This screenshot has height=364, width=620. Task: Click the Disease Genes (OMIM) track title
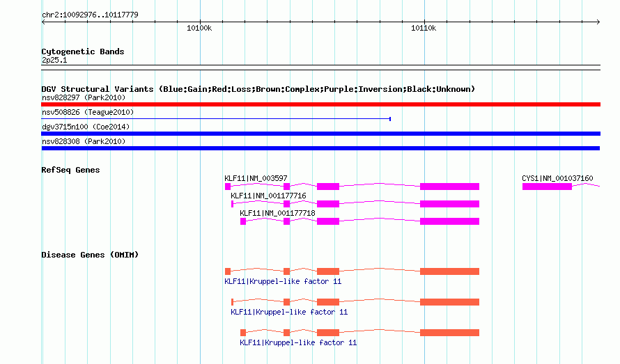point(90,255)
